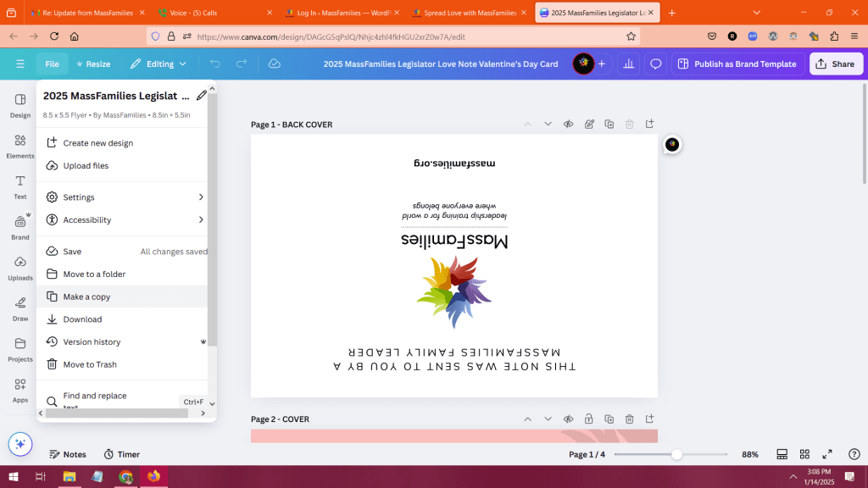The width and height of the screenshot is (868, 488).
Task: Click the user avatar in header
Action: point(583,64)
